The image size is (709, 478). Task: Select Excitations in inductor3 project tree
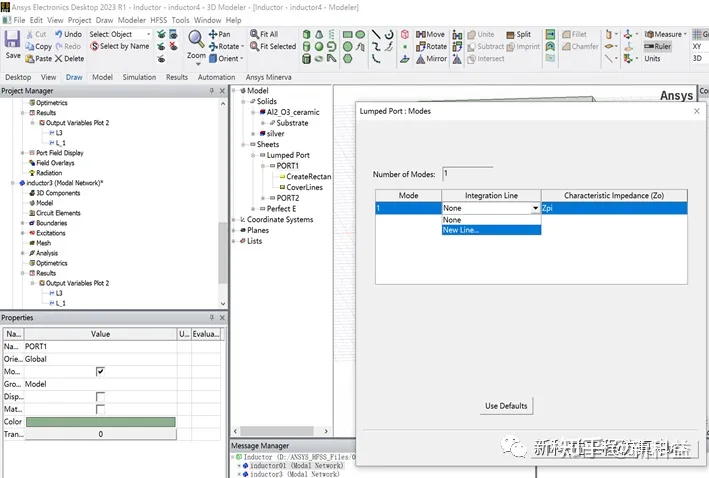51,233
